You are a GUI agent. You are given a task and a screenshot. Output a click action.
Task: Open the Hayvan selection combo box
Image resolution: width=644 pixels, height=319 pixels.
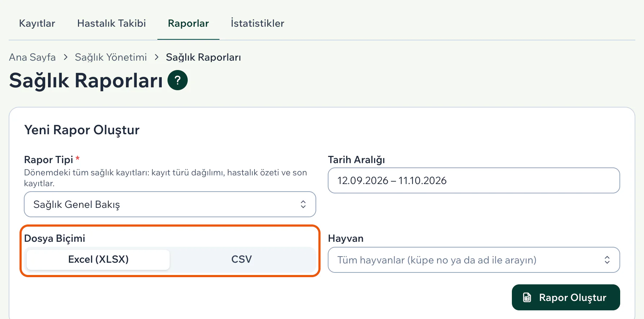click(474, 260)
